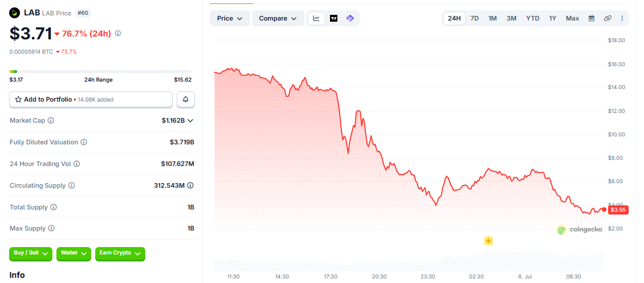Select the 3M time range tab

pos(511,18)
